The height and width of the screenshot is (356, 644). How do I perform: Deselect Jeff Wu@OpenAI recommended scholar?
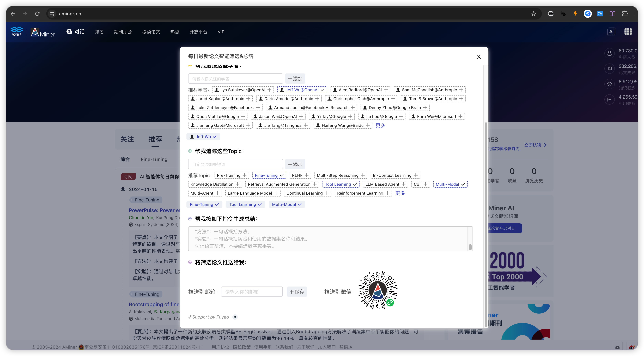[x=302, y=90]
